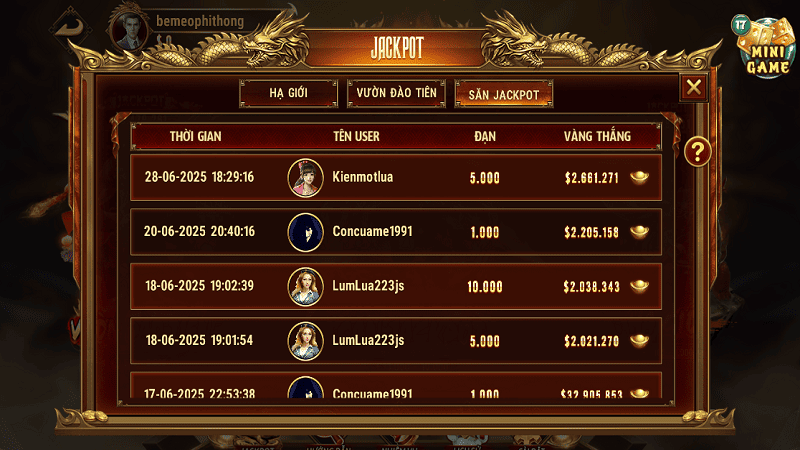Click gold ingot icon beside $2.021.270
The width and height of the screenshot is (800, 450).
tap(639, 340)
